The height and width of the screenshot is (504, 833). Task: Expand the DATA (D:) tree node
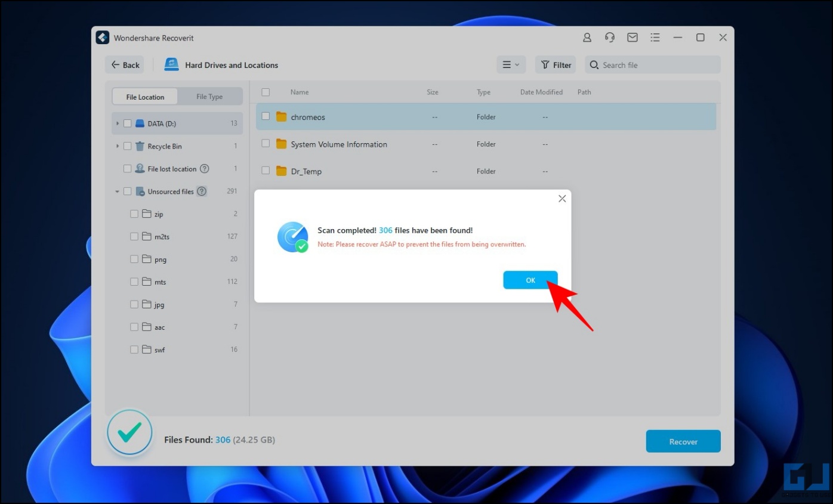coord(118,123)
